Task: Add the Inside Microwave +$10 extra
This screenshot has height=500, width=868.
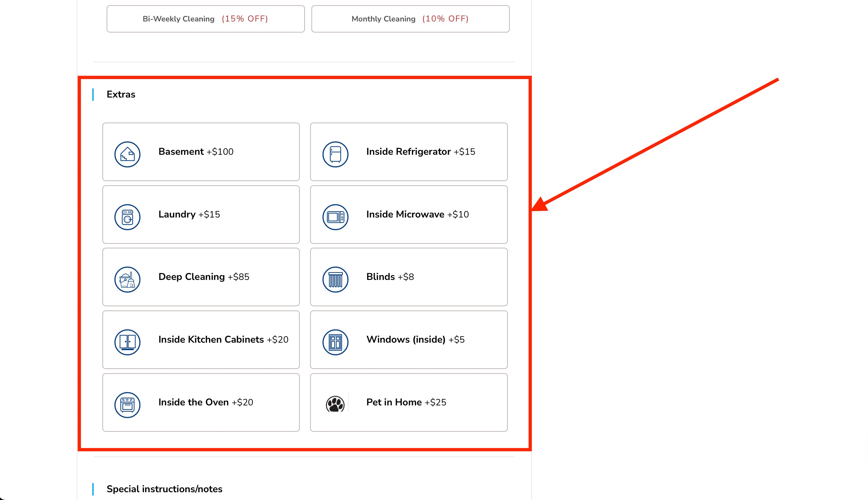Action: (409, 214)
